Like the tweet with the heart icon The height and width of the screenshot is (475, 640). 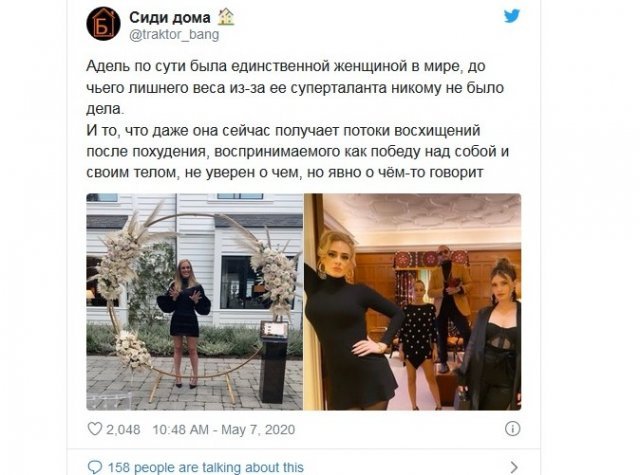(95, 428)
